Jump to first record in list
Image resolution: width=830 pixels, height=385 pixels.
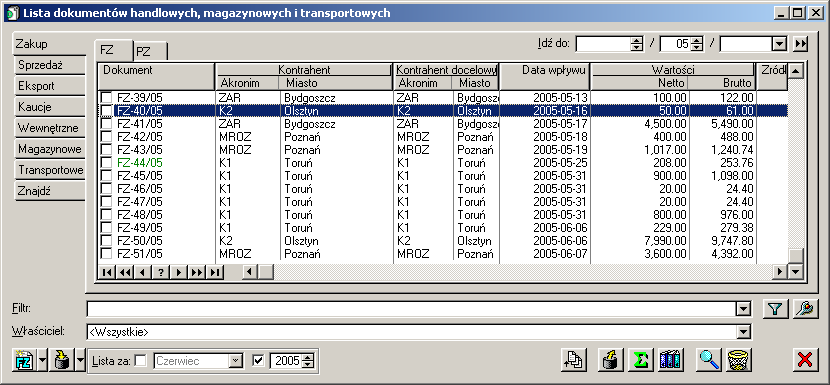107,272
